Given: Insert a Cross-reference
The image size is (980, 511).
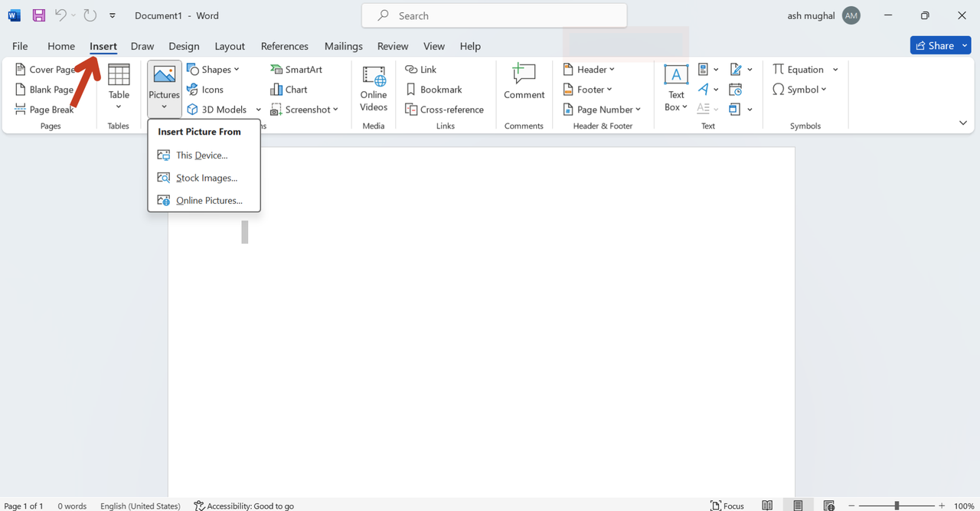Looking at the screenshot, I should [445, 110].
